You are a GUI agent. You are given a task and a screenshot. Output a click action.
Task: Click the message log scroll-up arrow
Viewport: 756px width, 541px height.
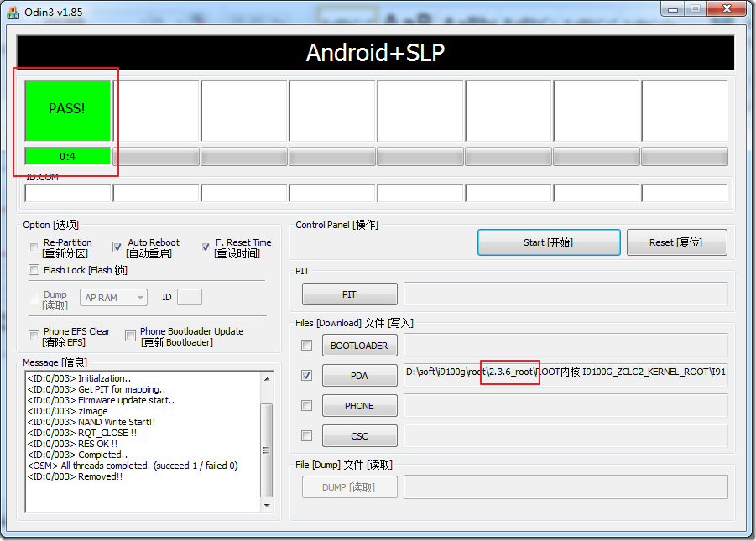pos(267,379)
